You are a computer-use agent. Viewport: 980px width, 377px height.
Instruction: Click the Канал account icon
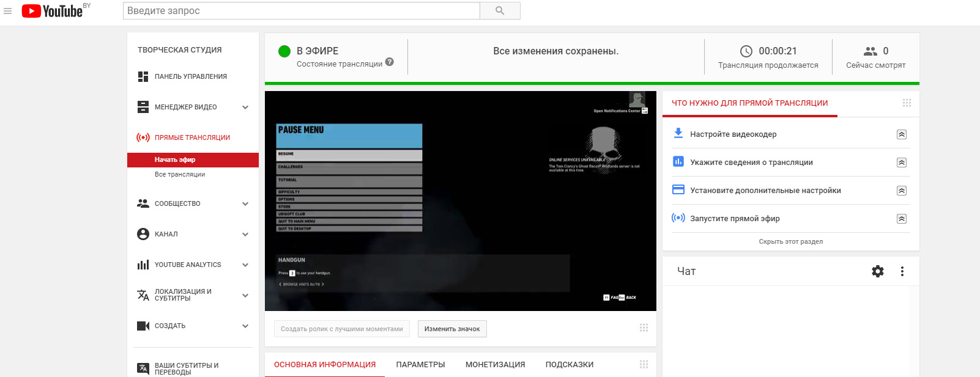pos(143,234)
